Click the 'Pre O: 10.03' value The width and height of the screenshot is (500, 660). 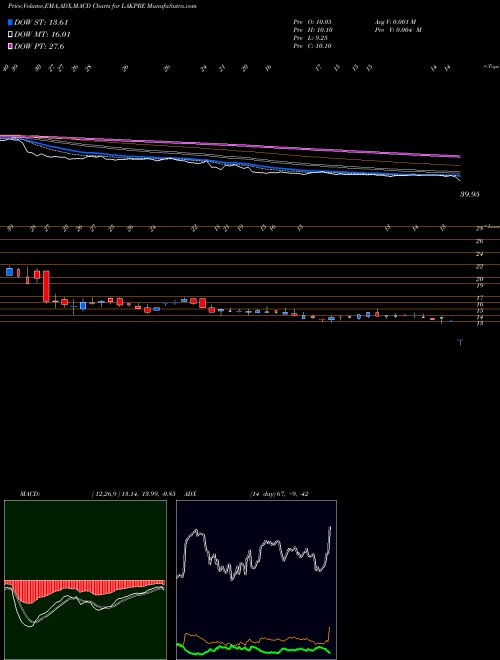pos(313,21)
